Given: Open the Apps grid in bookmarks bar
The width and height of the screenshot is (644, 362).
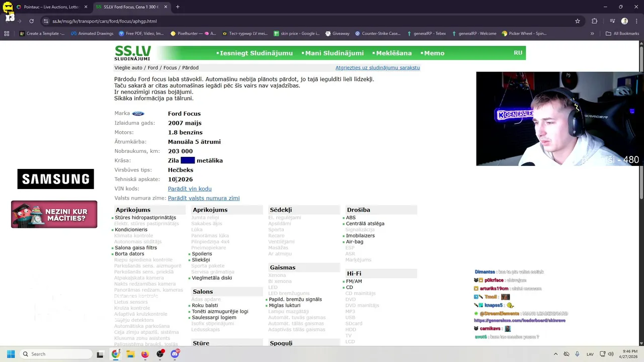Looking at the screenshot, I should click(x=7, y=34).
